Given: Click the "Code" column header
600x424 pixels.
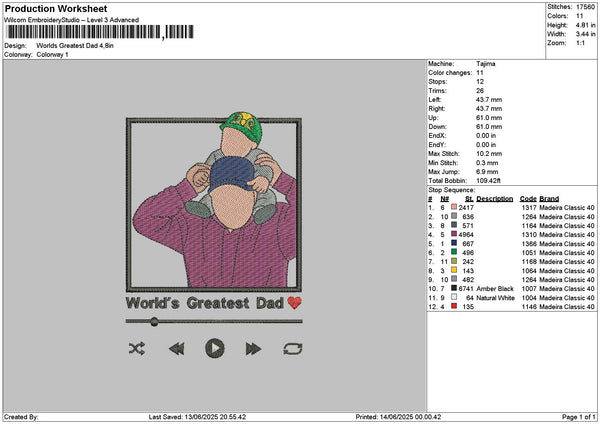Looking at the screenshot, I should pos(528,199).
